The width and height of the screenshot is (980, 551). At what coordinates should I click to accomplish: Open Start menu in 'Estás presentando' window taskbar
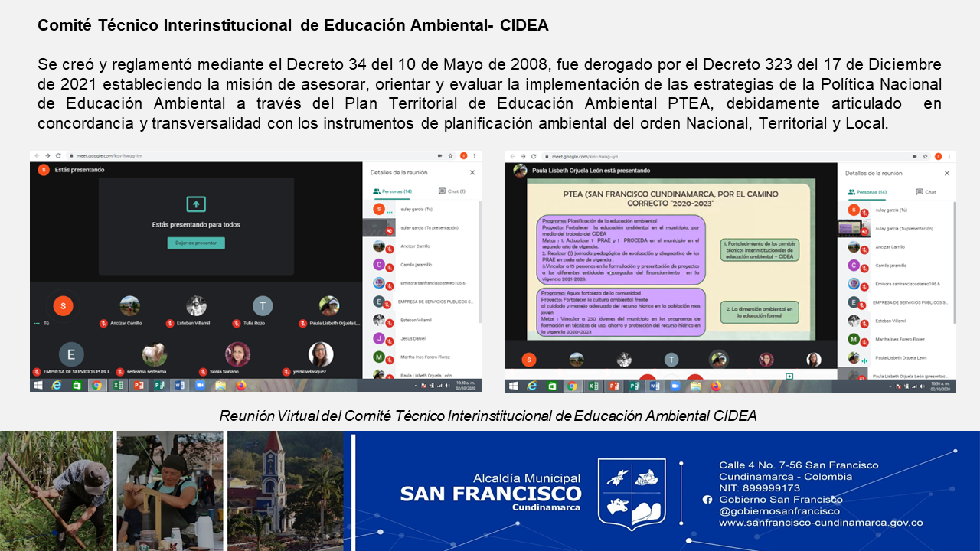(37, 386)
